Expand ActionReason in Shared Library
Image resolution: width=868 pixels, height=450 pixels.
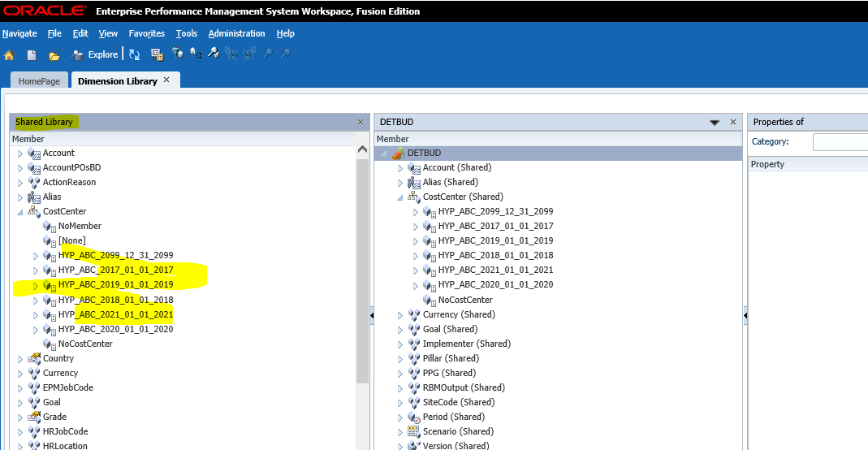20,183
